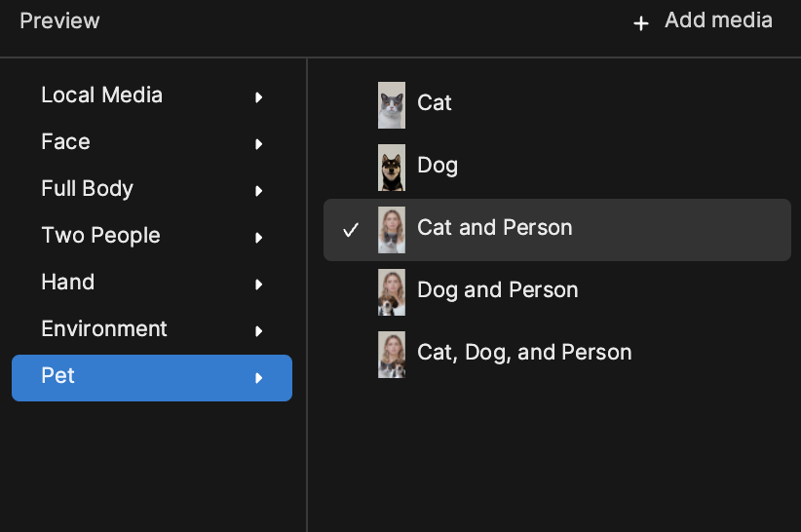Click the arrow beside Two People
801x532 pixels.
point(258,238)
